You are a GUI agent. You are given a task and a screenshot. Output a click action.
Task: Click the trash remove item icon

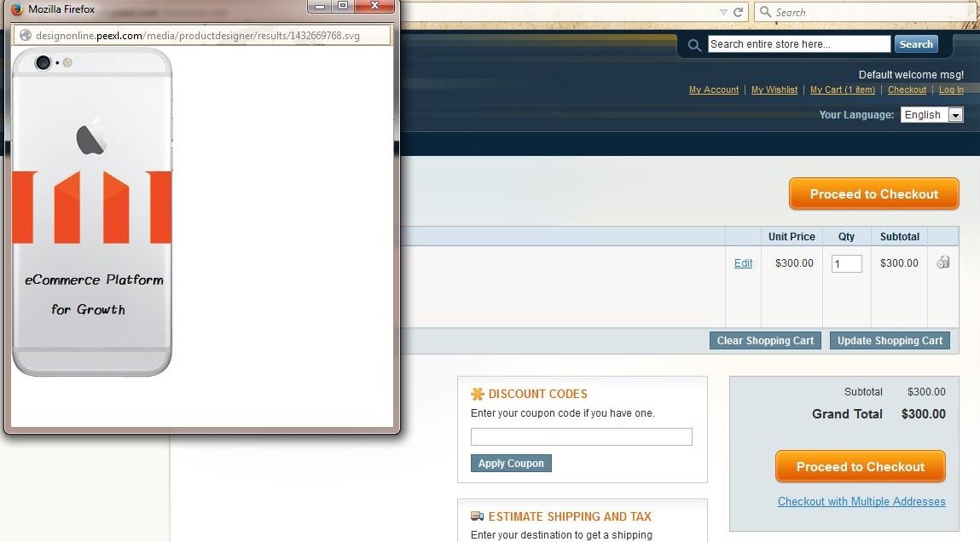pos(943,262)
